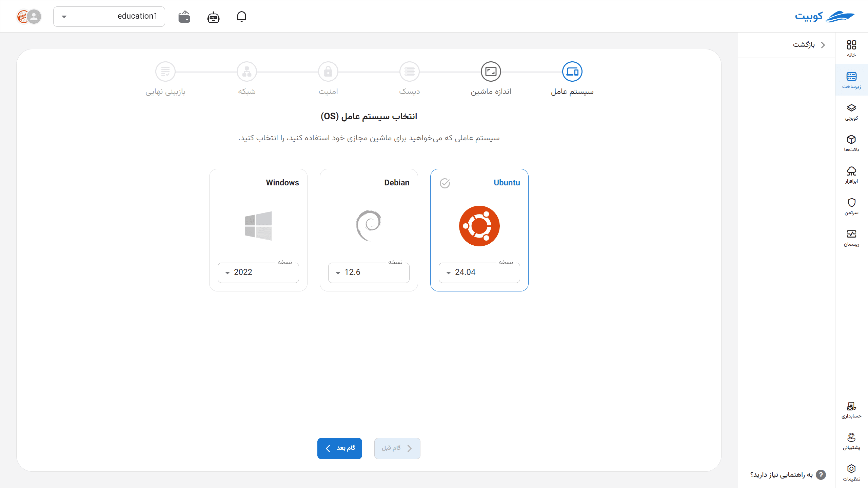The width and height of the screenshot is (868, 488).
Task: Select the Debian operating system card
Action: pos(369,230)
